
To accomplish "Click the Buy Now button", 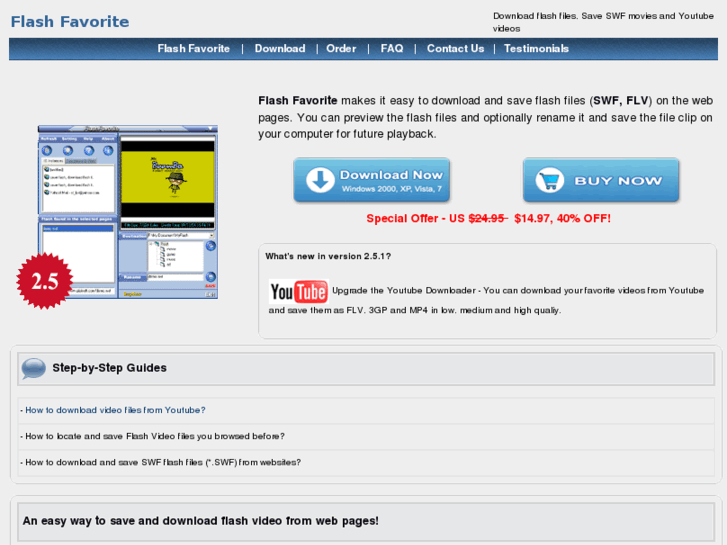I will coord(601,180).
